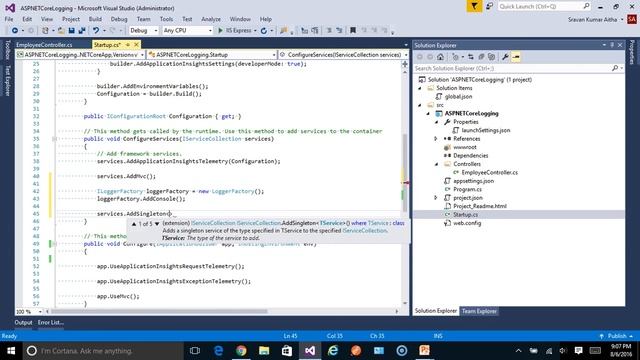Toggle auto-hide pin on Solution Explorer
The height and width of the screenshot is (360, 640).
[x=612, y=45]
